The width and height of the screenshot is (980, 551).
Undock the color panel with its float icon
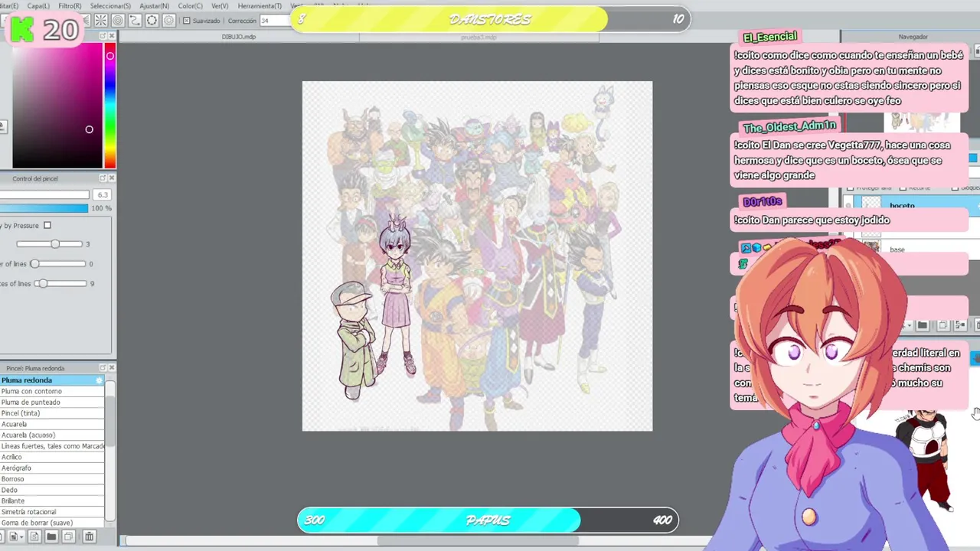point(103,36)
